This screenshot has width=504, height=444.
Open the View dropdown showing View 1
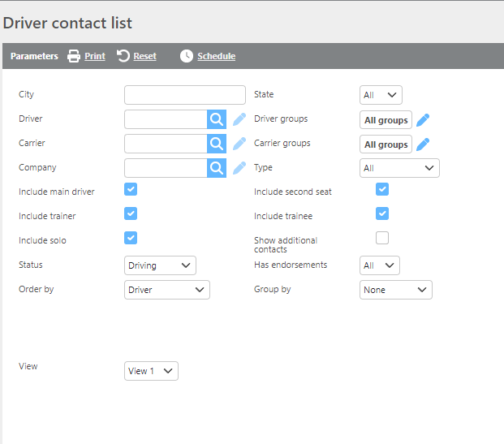pyautogui.click(x=151, y=371)
